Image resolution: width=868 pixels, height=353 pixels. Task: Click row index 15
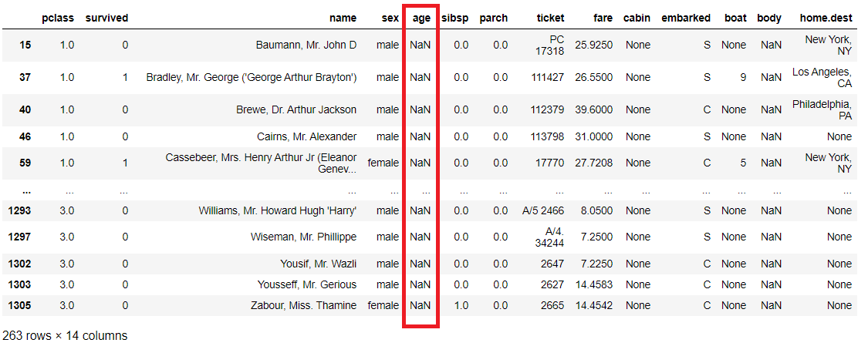click(x=25, y=45)
